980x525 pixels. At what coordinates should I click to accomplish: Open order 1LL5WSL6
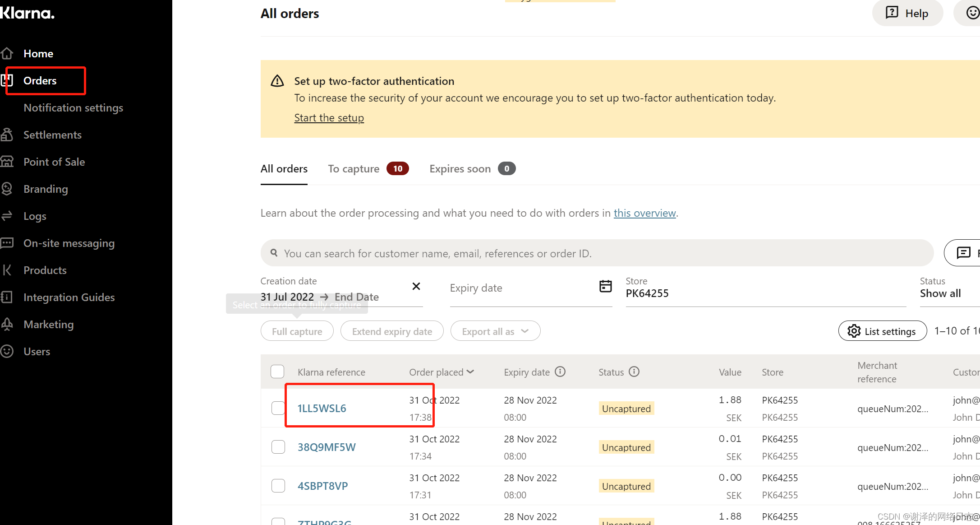coord(322,409)
